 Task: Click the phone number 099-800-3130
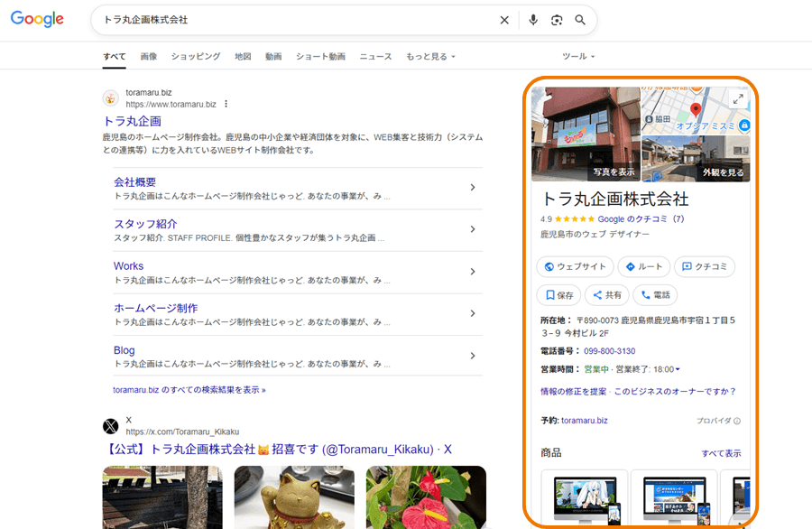[x=610, y=351]
